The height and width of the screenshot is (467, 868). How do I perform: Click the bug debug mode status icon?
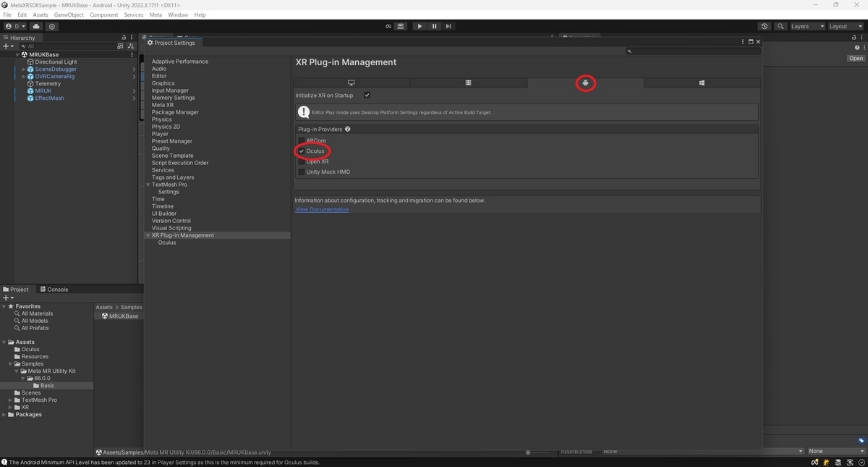click(826, 462)
